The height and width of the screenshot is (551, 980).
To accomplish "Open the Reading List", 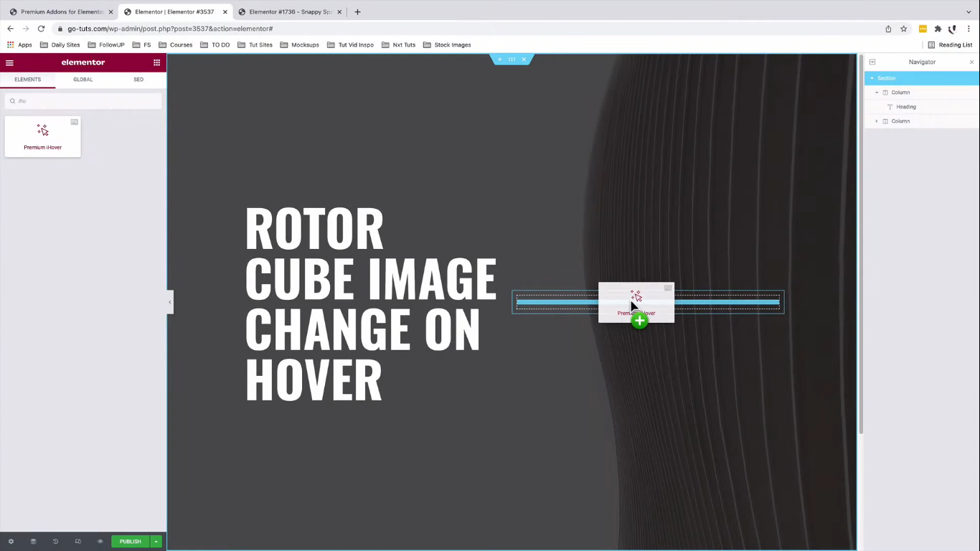I will click(950, 44).
